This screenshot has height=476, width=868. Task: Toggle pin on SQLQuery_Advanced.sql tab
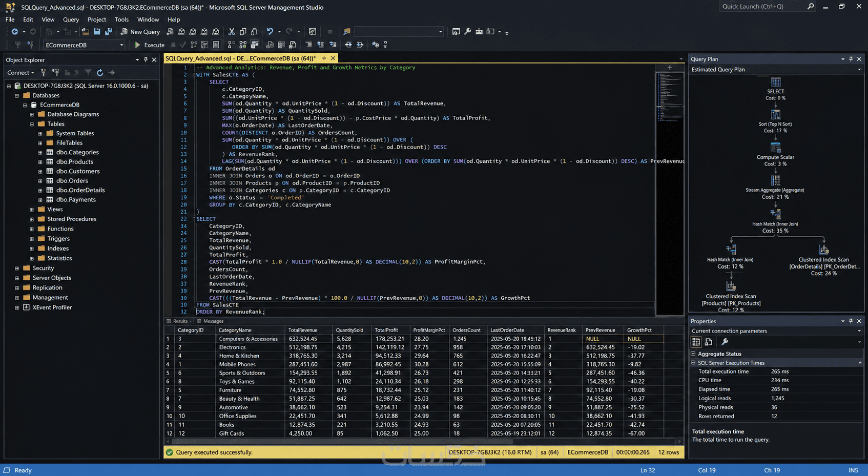[x=324, y=58]
